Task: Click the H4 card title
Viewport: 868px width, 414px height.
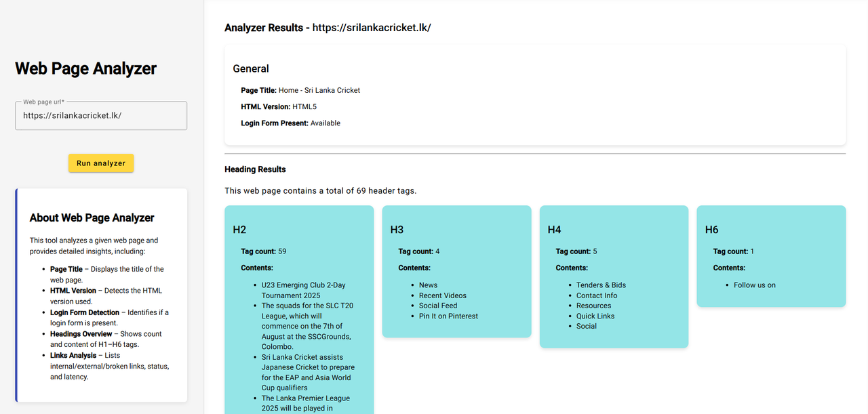Action: coord(554,230)
